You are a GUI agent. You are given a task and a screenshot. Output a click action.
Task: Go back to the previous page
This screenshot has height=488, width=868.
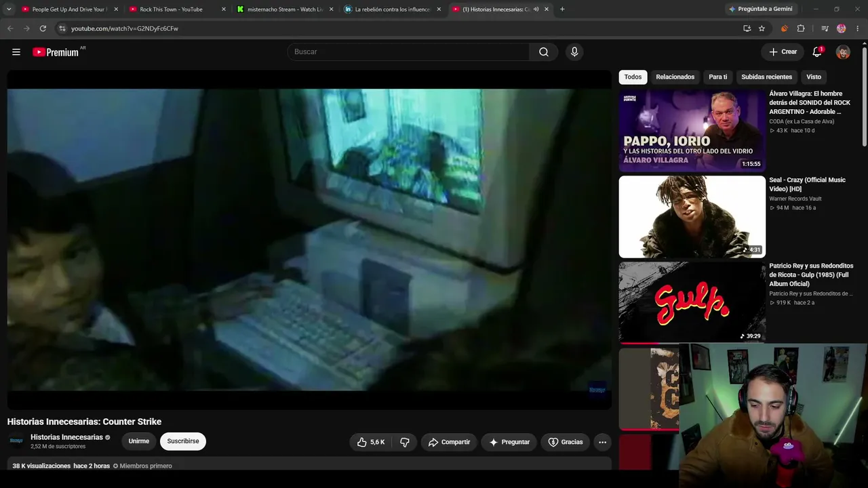pyautogui.click(x=10, y=28)
